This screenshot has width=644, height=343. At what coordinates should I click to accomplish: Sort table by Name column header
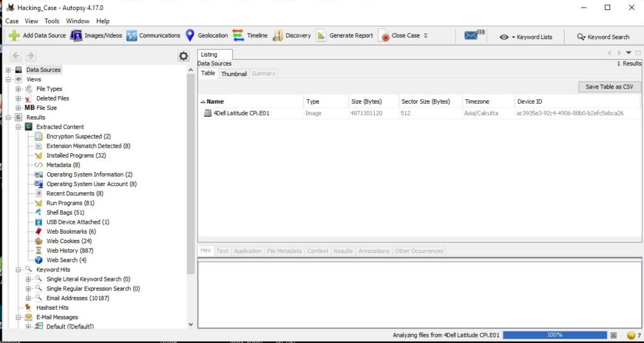point(251,101)
